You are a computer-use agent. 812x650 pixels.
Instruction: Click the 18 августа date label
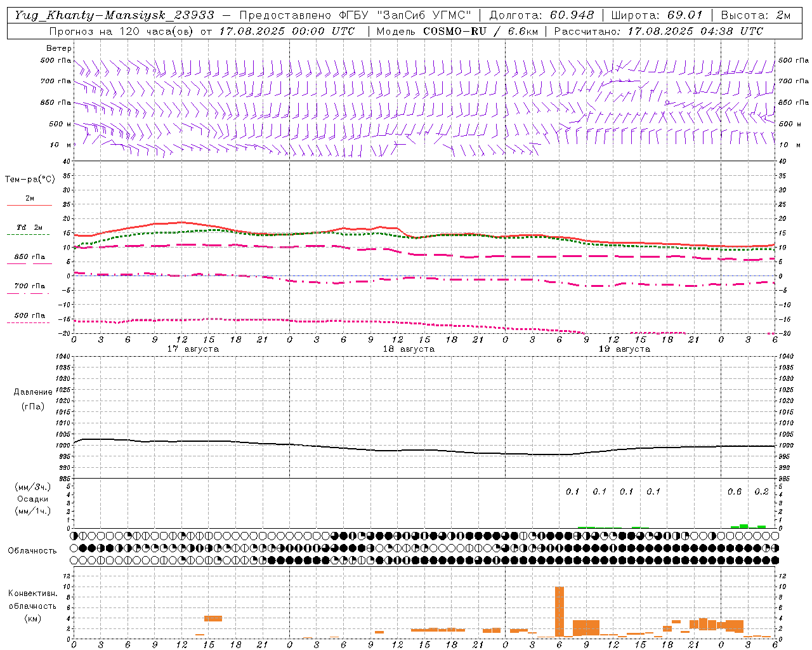tap(409, 349)
